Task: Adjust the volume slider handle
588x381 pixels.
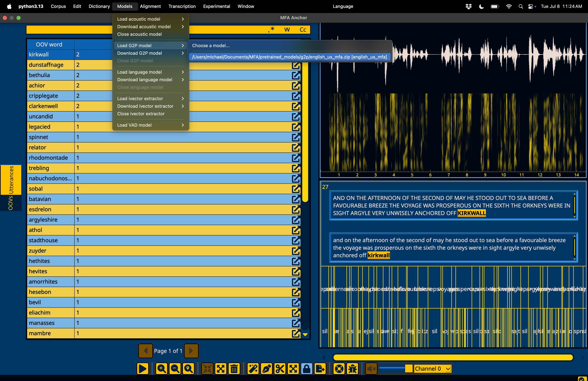Action: pos(409,368)
